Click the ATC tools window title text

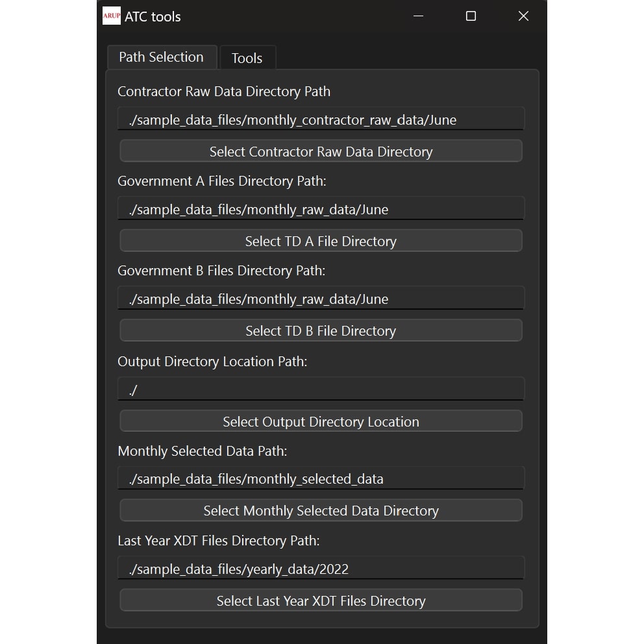(x=153, y=17)
